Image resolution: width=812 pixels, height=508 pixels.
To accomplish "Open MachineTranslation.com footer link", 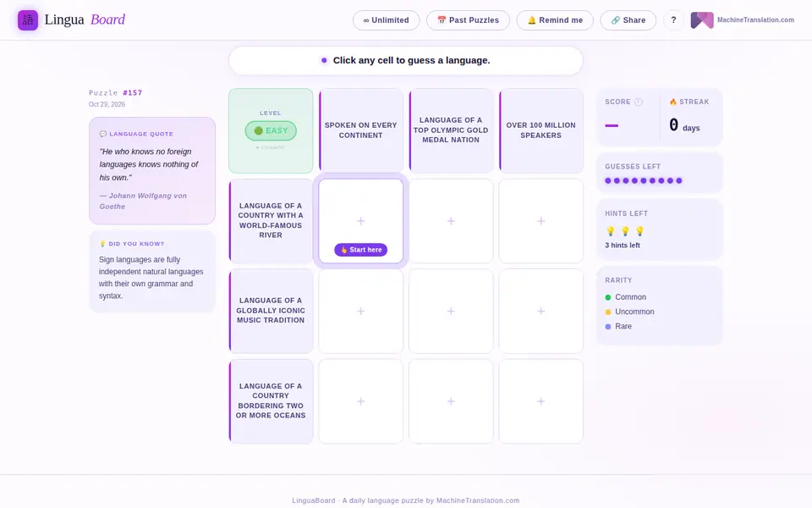I will point(477,500).
